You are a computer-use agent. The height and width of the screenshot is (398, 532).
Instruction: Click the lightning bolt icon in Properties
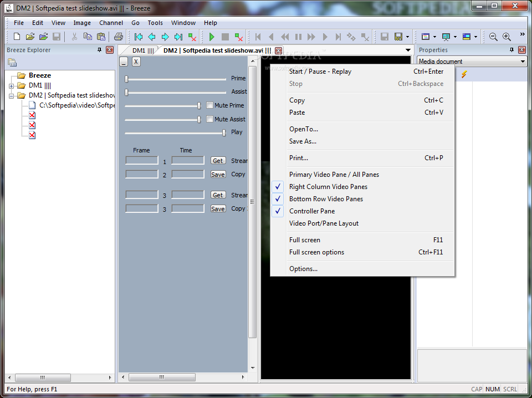464,74
